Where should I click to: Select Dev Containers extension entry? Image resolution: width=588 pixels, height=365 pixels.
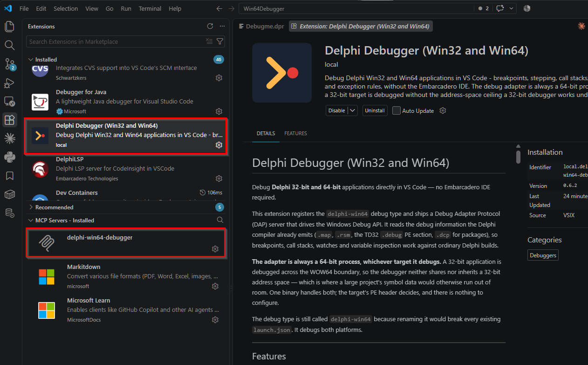126,195
